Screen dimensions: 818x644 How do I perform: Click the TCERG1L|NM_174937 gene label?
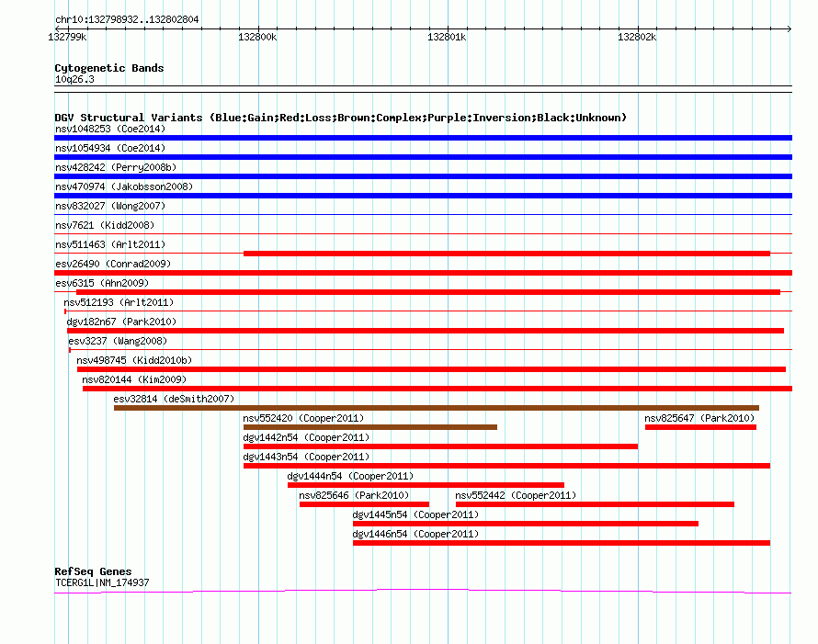click(102, 583)
